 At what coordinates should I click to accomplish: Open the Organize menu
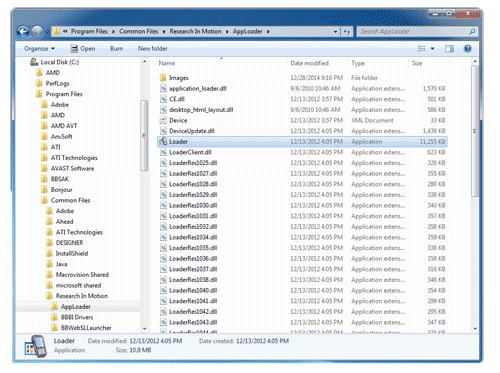click(39, 49)
